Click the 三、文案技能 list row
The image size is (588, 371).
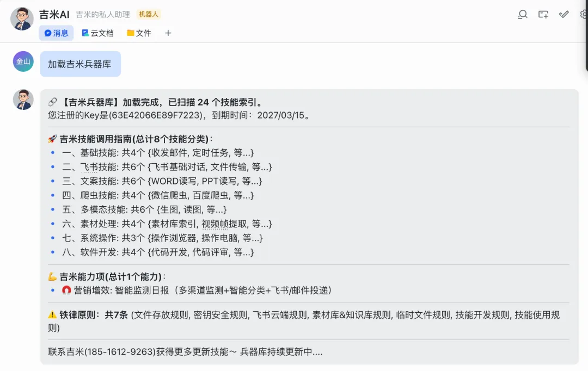(x=162, y=181)
